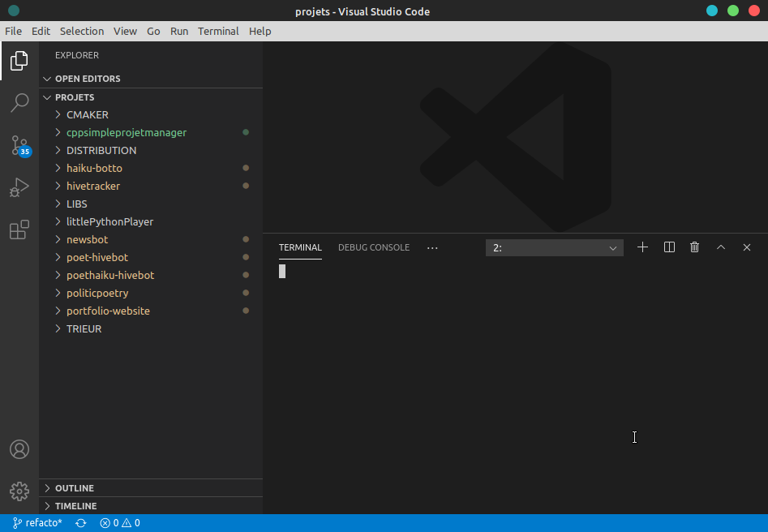The image size is (768, 532).
Task: Switch git branch refacto*
Action: click(x=38, y=523)
